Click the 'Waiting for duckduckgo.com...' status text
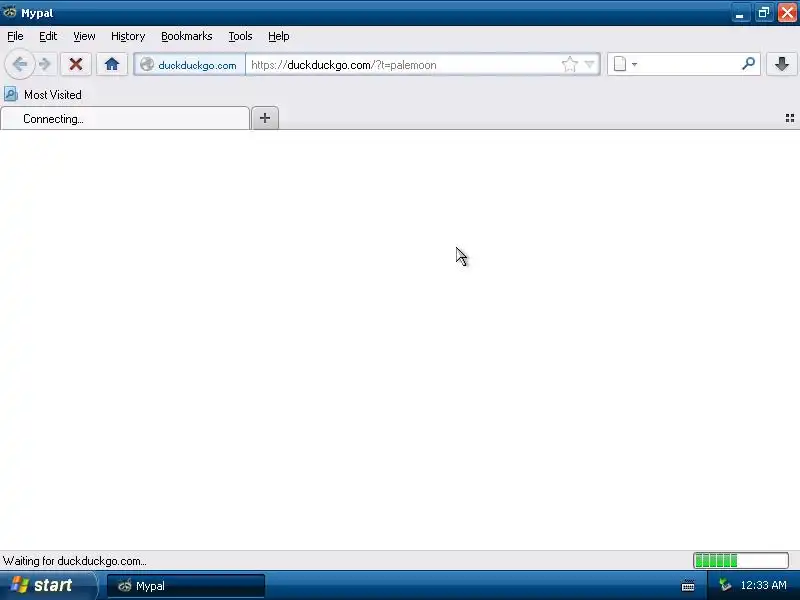The height and width of the screenshot is (600, 800). tap(74, 561)
